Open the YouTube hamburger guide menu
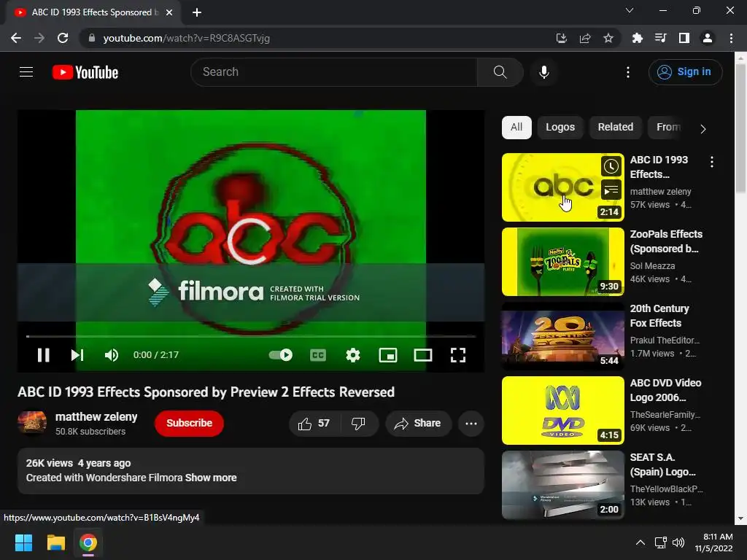The width and height of the screenshot is (747, 560). [26, 72]
